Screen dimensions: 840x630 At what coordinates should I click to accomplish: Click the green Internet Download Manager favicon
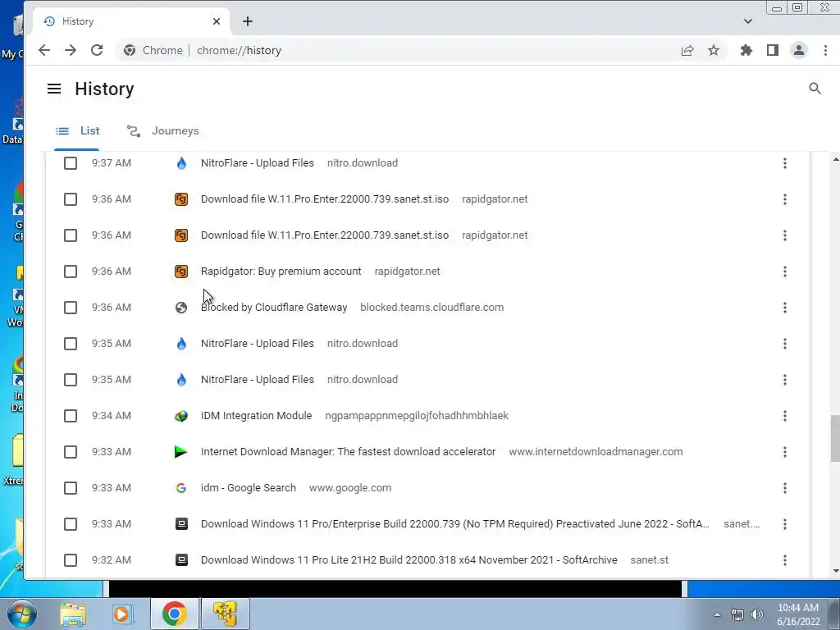(x=181, y=452)
